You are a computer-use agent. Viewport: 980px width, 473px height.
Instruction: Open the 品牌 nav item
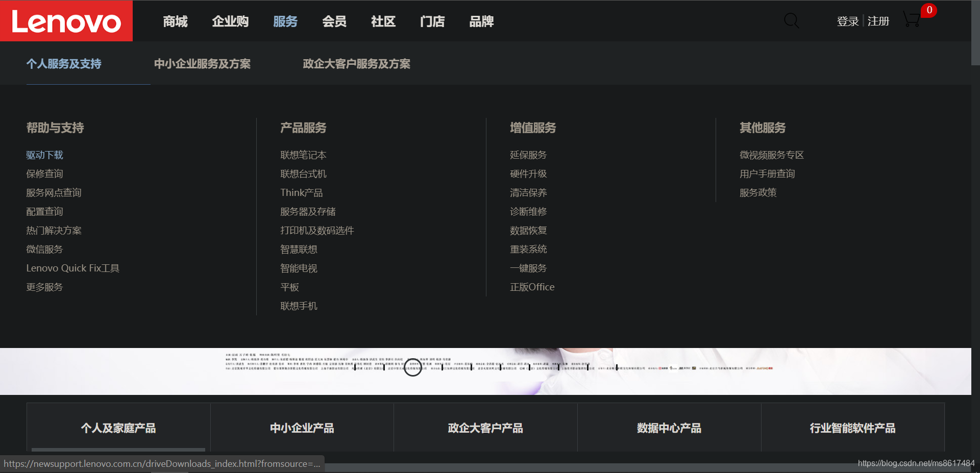[481, 21]
